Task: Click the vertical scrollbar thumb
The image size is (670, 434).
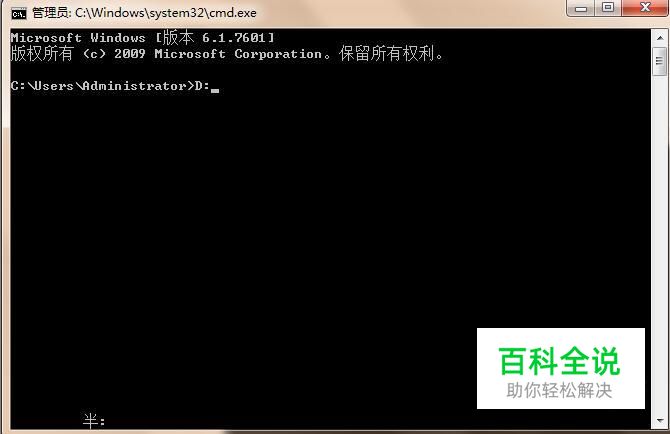Action: pos(660,61)
